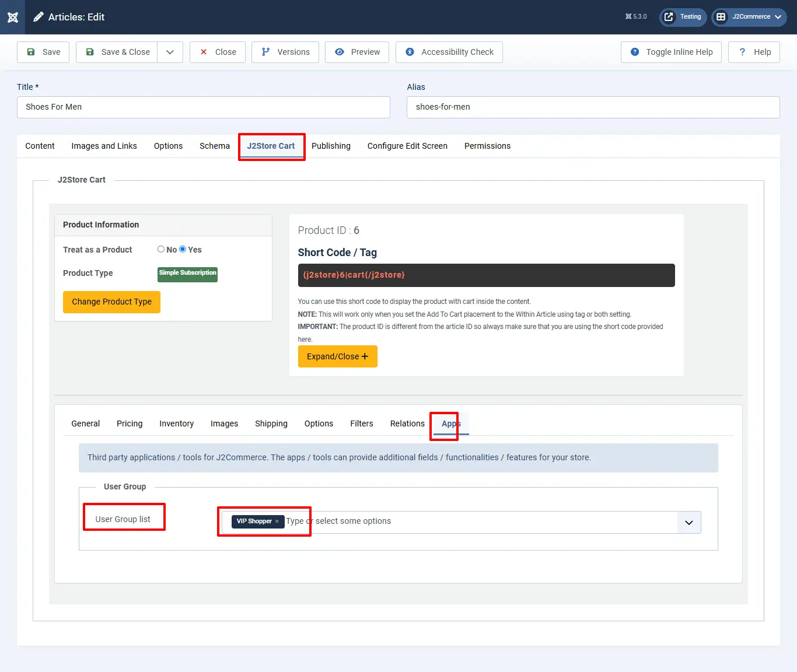
Task: Click the Title input field
Action: coord(204,107)
